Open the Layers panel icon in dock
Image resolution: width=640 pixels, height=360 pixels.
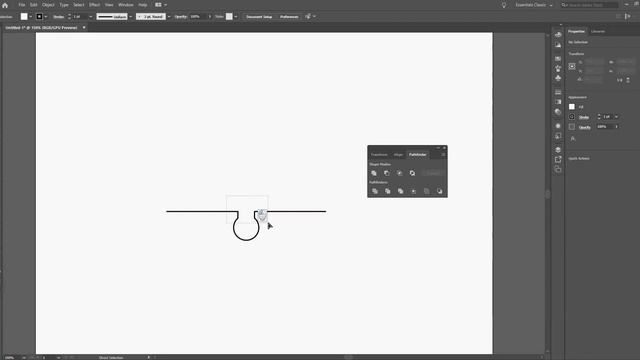(558, 150)
